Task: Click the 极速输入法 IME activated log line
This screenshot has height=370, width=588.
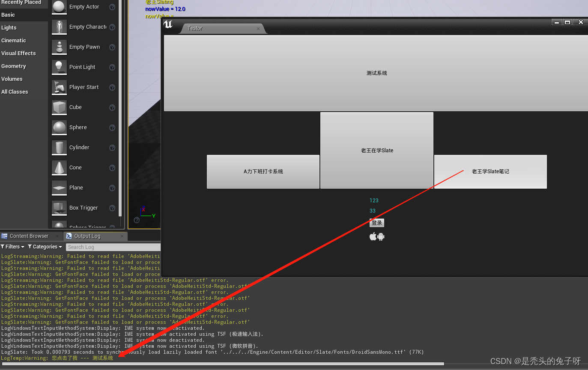Action: coord(132,334)
